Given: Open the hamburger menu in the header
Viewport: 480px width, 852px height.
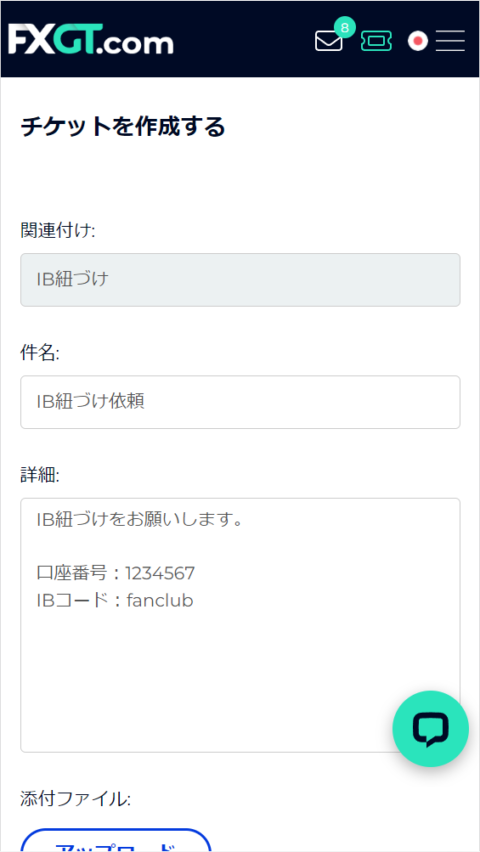Looking at the screenshot, I should (x=450, y=41).
